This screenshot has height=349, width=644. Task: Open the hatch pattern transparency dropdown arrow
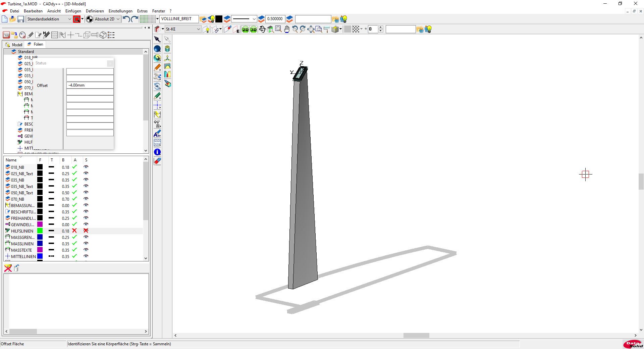tap(361, 30)
